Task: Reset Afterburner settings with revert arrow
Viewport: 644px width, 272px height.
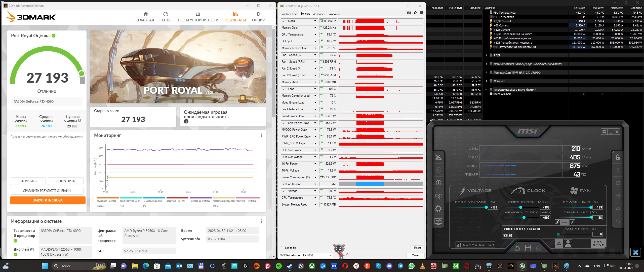Action: (x=517, y=248)
